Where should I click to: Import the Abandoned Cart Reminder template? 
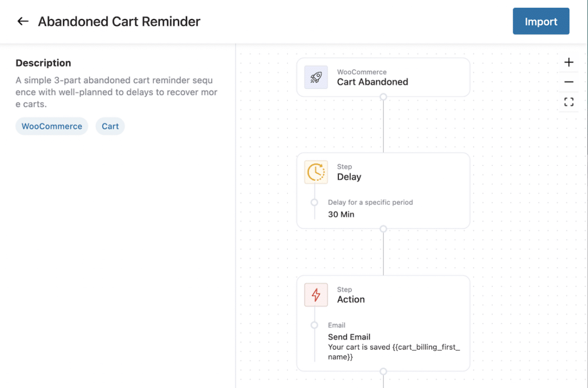coord(540,22)
